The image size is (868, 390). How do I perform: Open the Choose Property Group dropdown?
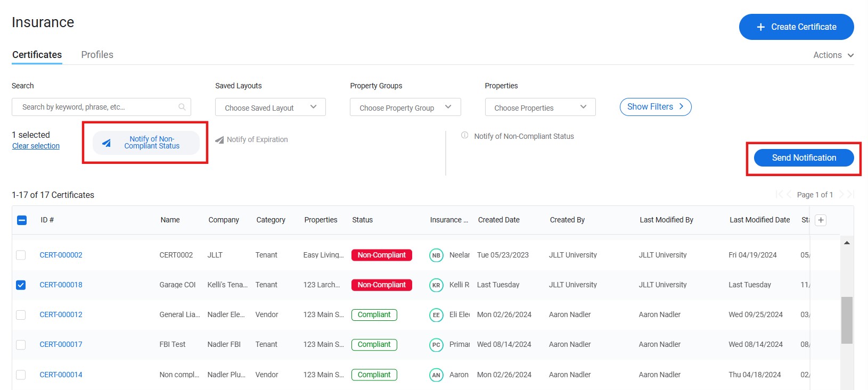pos(405,107)
